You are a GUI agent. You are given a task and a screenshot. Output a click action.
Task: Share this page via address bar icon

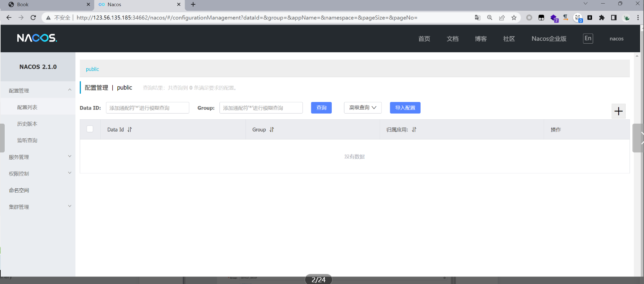coord(502,18)
